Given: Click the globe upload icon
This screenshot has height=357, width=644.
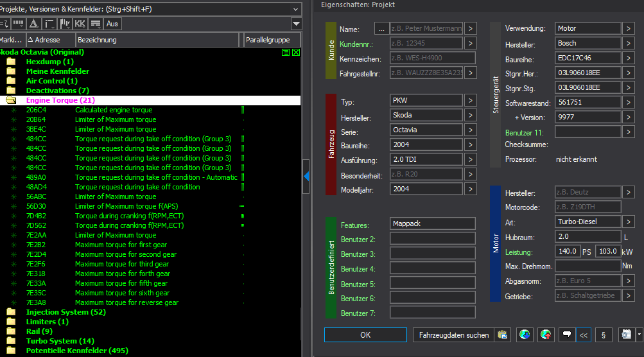Looking at the screenshot, I should pyautogui.click(x=546, y=335).
